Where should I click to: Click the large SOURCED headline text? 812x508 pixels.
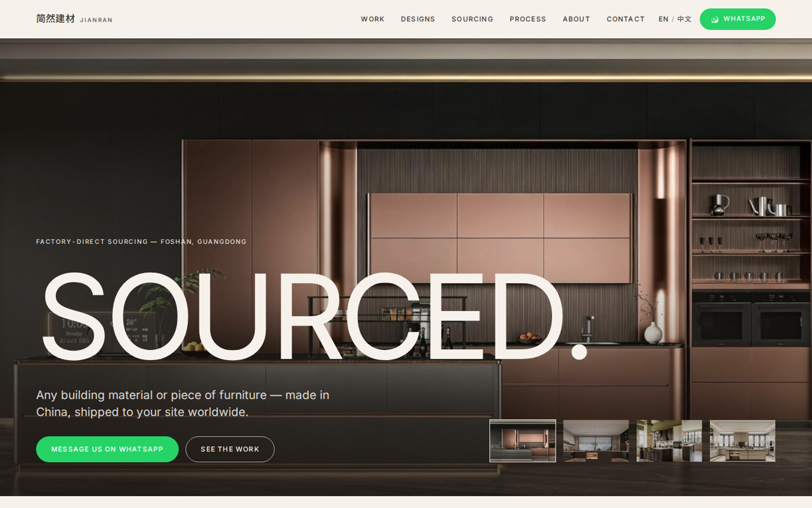[314, 316]
